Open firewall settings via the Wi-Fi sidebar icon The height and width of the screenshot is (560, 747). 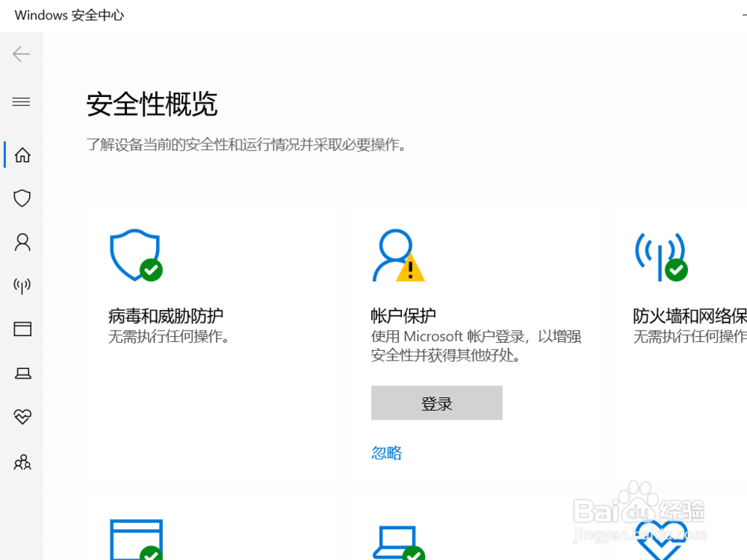pos(22,284)
